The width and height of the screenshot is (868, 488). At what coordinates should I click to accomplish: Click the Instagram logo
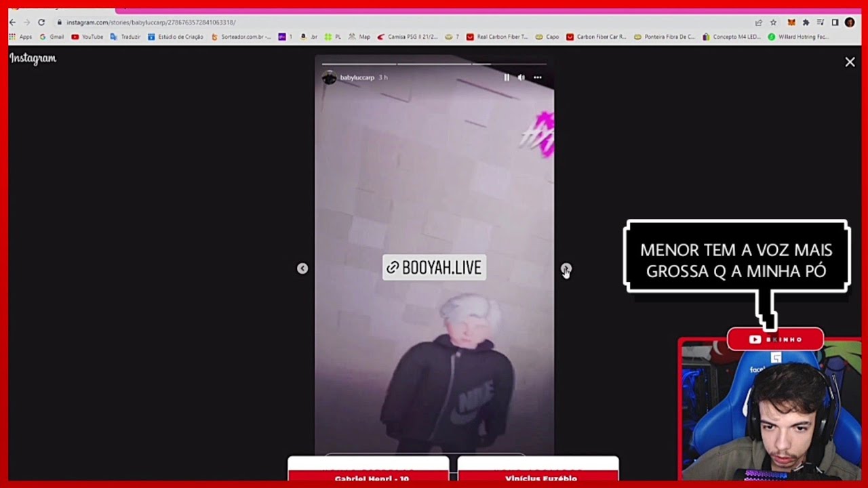point(33,59)
